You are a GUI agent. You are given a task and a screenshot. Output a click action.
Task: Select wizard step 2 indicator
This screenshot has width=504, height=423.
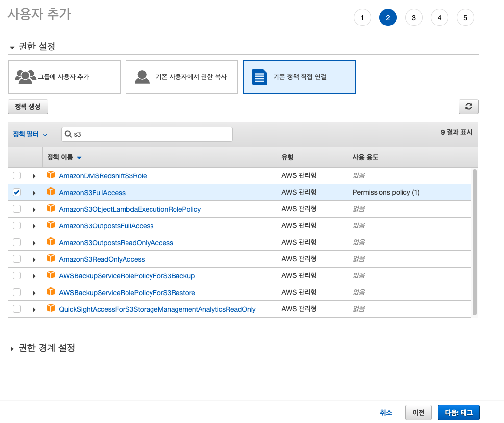click(x=388, y=18)
